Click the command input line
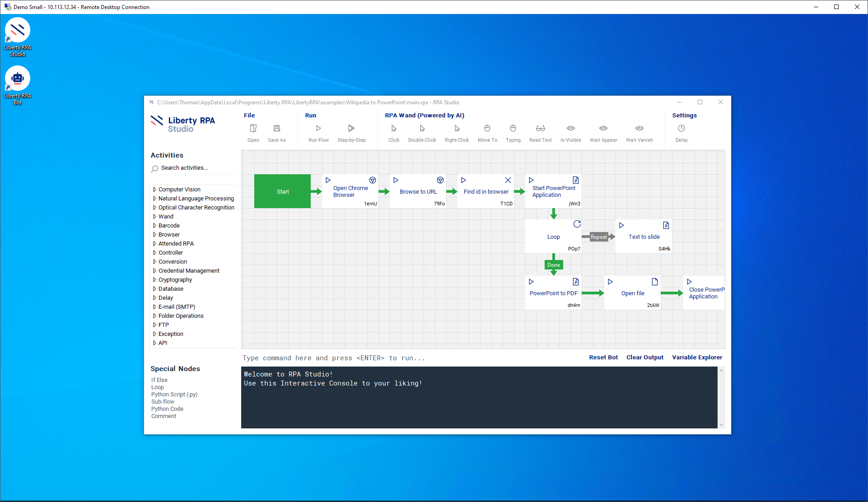The image size is (868, 502). click(x=411, y=358)
